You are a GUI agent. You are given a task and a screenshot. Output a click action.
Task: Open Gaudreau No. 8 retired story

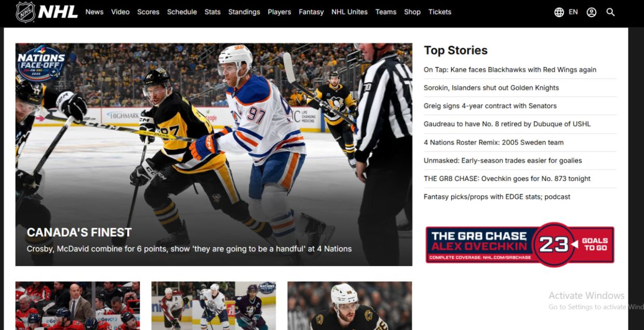click(507, 124)
